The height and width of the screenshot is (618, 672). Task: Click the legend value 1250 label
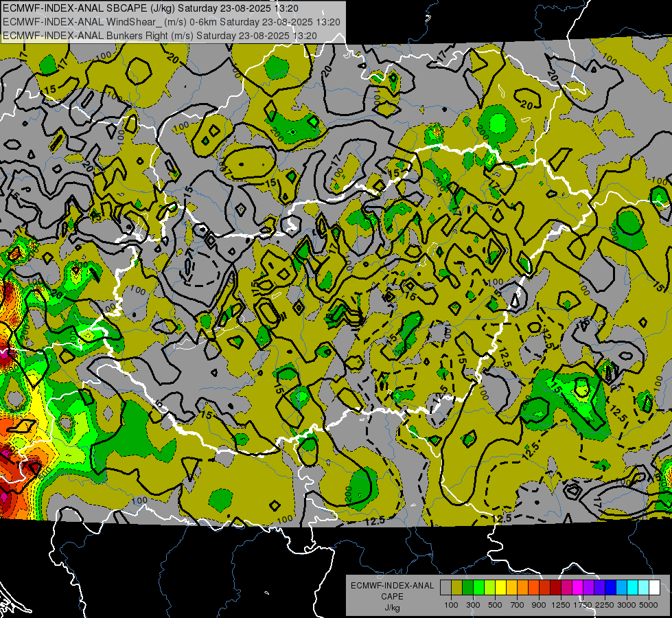click(x=561, y=605)
